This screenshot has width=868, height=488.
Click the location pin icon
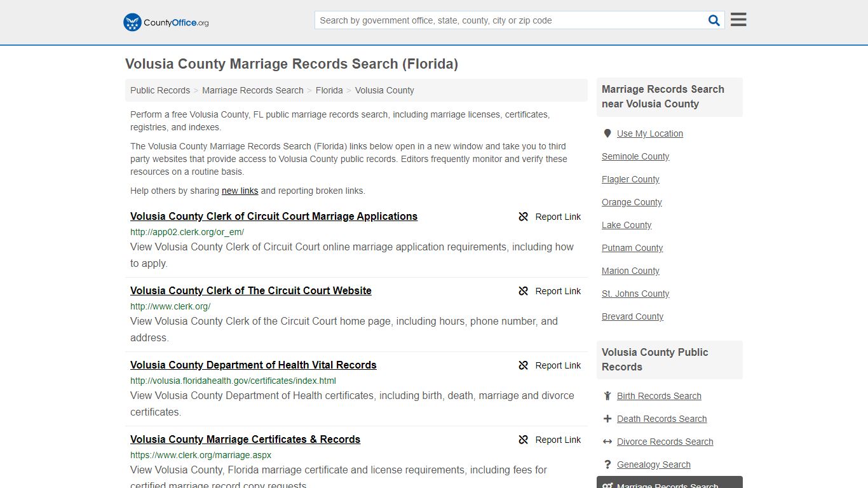pyautogui.click(x=607, y=133)
